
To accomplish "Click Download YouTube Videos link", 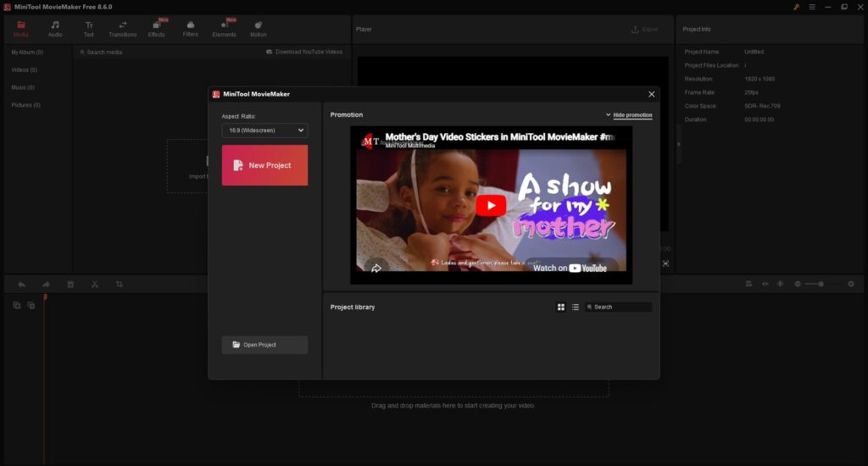I will click(304, 52).
